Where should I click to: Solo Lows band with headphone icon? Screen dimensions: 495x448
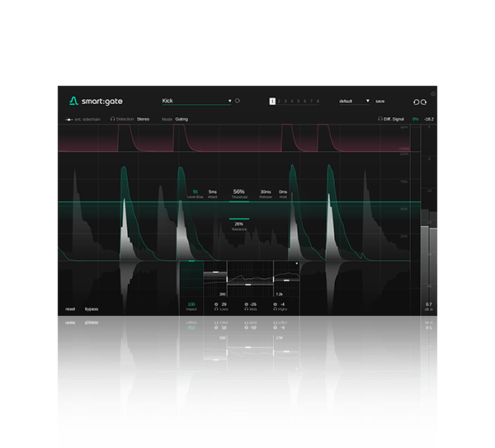coord(216,309)
